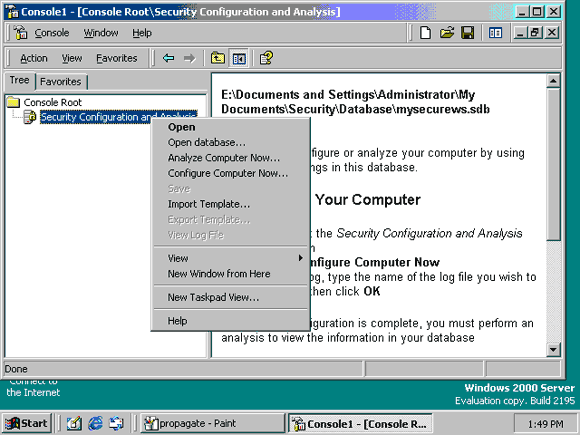Open the Favorites menu in the toolbar
The image size is (580, 435).
(x=117, y=58)
